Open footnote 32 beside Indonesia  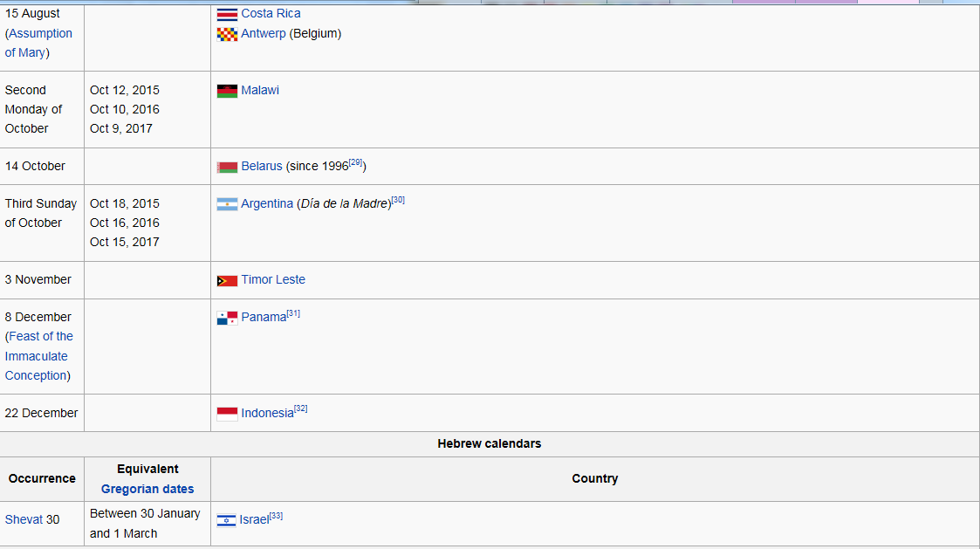pos(301,408)
